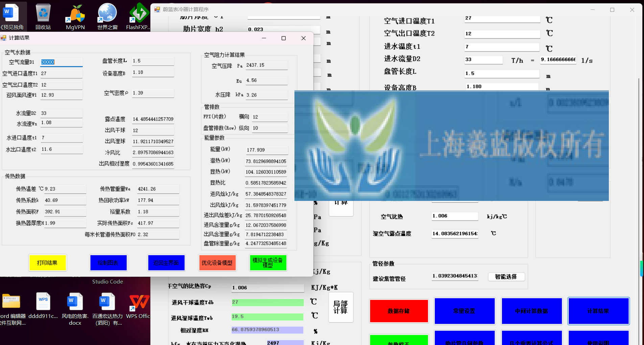Click the 迎风面风速W1 field 12.93
This screenshot has height=345, width=644.
click(61, 95)
